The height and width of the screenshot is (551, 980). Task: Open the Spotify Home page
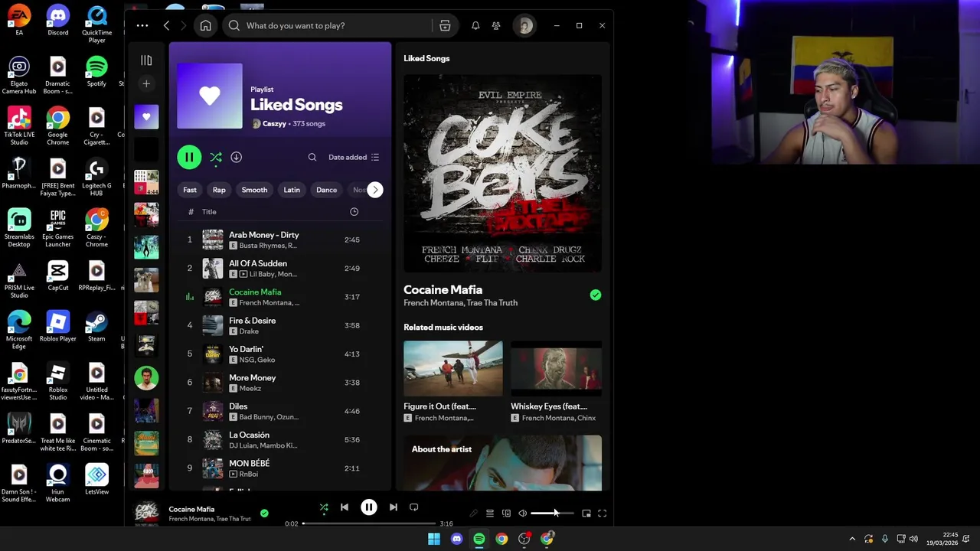click(x=205, y=25)
